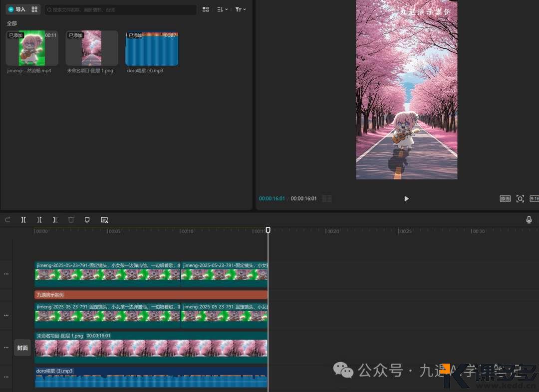This screenshot has height=392, width=539.
Task: Click the 00:25 mark on timeline ruler
Action: click(x=405, y=231)
